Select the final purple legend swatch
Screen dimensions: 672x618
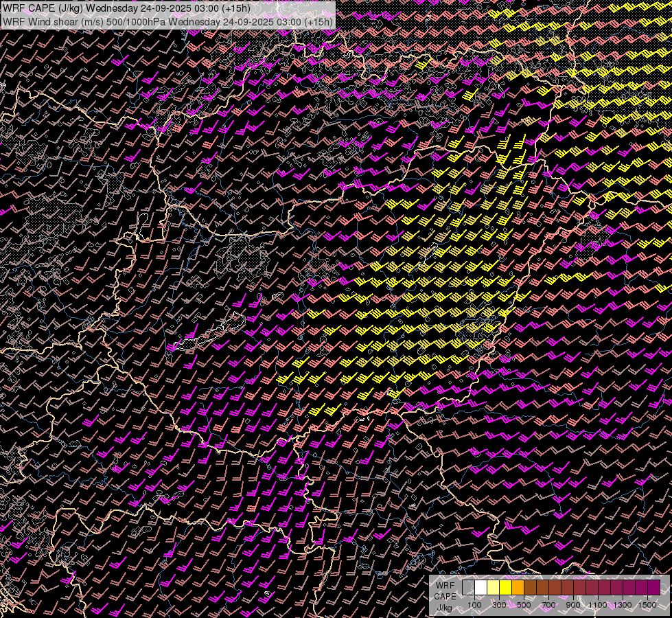[x=653, y=587]
